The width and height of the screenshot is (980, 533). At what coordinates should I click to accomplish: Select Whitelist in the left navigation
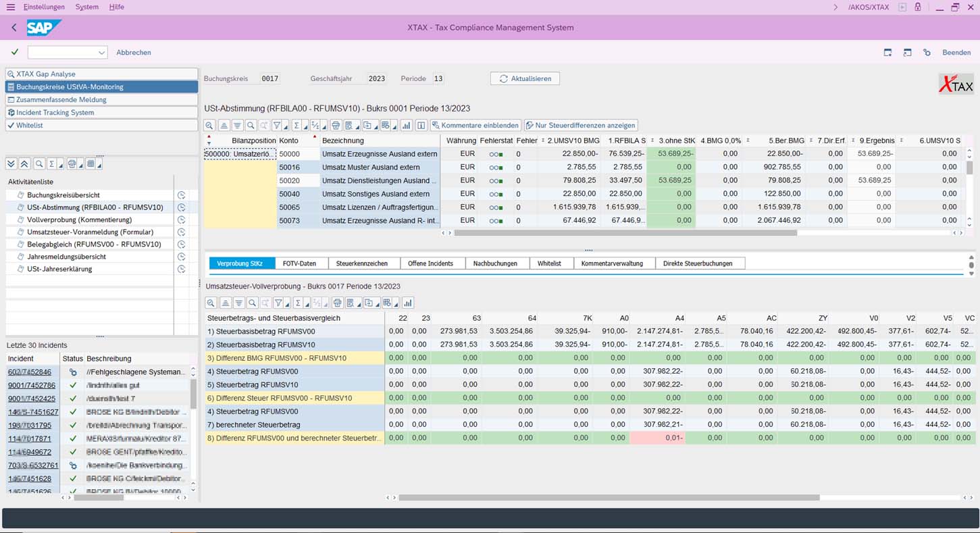[101, 126]
